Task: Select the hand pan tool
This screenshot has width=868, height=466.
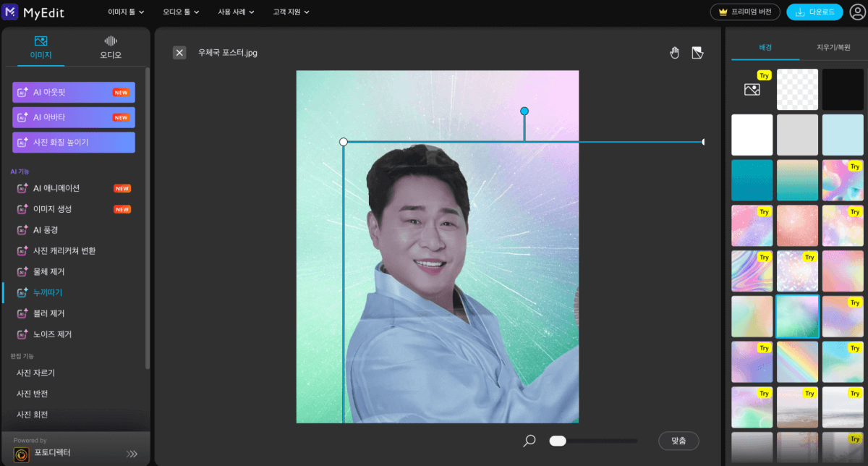Action: [675, 53]
